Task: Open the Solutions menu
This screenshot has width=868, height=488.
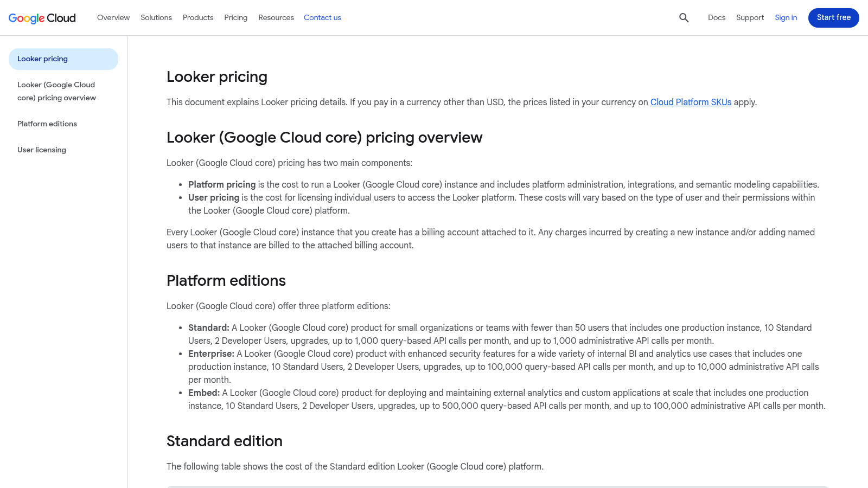Action: pyautogui.click(x=156, y=18)
